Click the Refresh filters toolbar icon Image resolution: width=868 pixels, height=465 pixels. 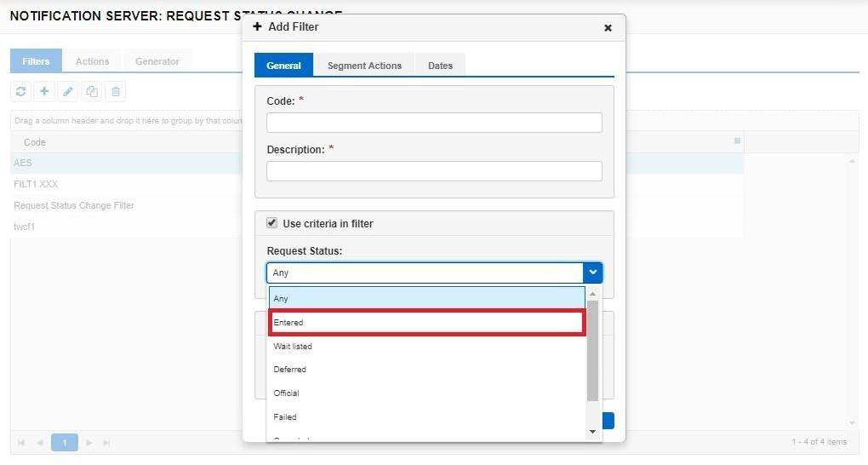(21, 91)
